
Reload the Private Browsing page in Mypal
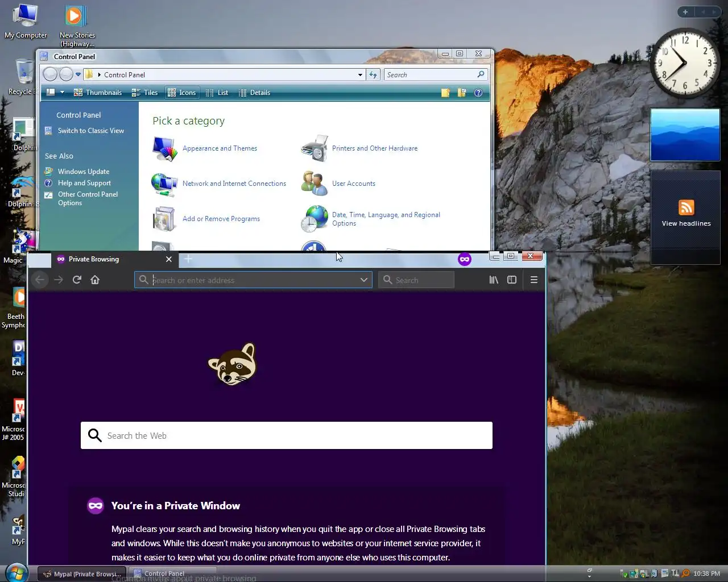click(x=77, y=280)
